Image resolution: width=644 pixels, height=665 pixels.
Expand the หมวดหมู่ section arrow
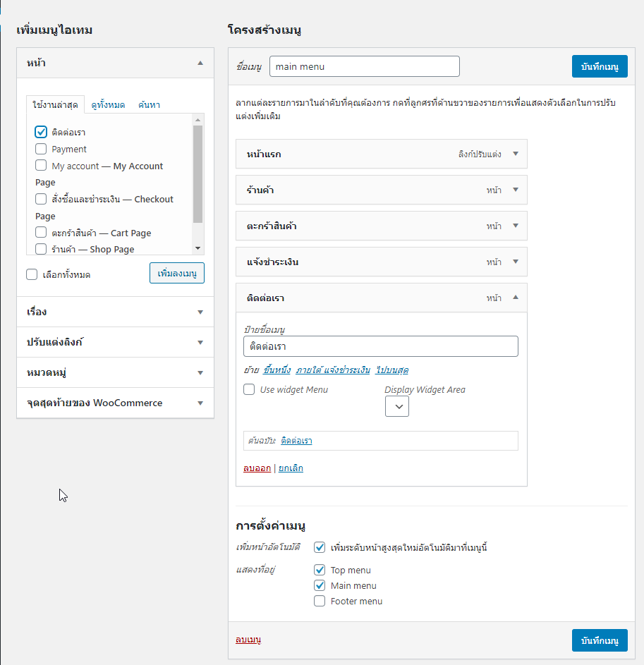(x=200, y=373)
